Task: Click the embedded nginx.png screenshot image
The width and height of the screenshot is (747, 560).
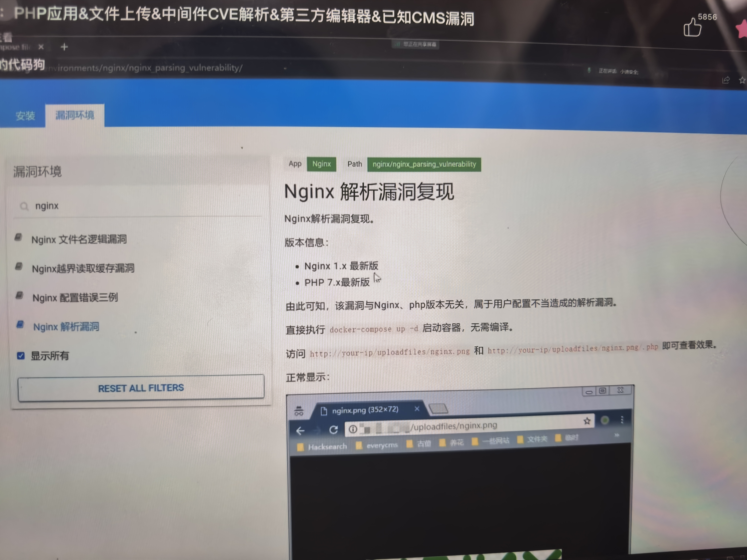Action: [460, 472]
